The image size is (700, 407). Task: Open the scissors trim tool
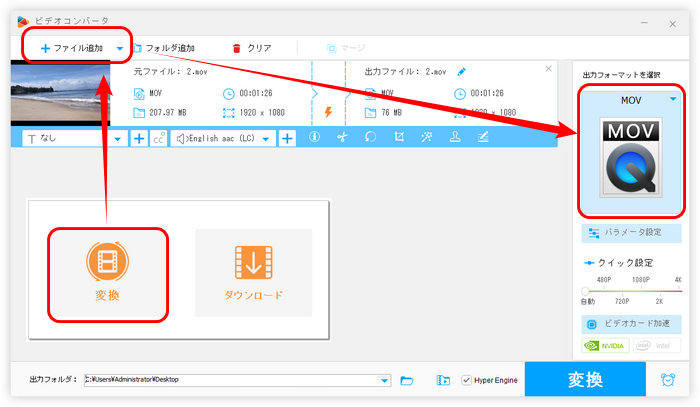pos(342,137)
